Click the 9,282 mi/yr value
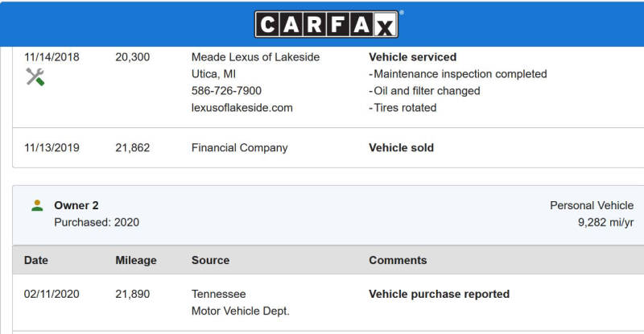 click(x=605, y=222)
